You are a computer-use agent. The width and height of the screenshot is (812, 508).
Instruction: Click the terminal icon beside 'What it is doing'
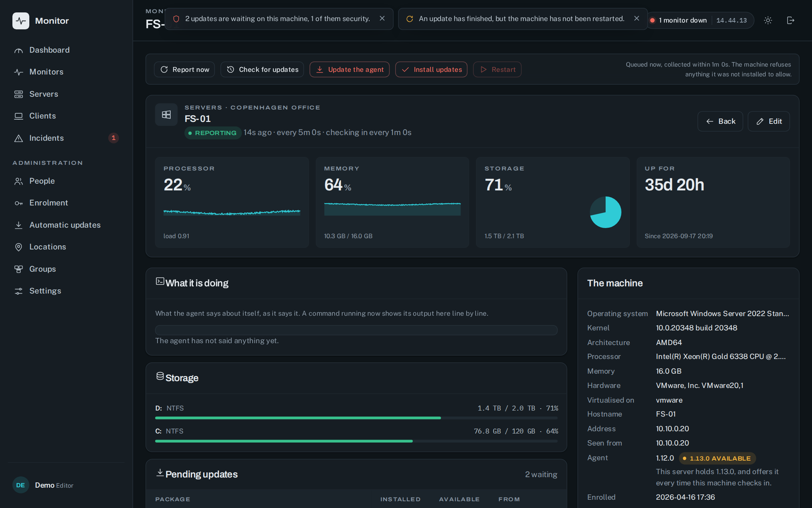click(x=160, y=281)
